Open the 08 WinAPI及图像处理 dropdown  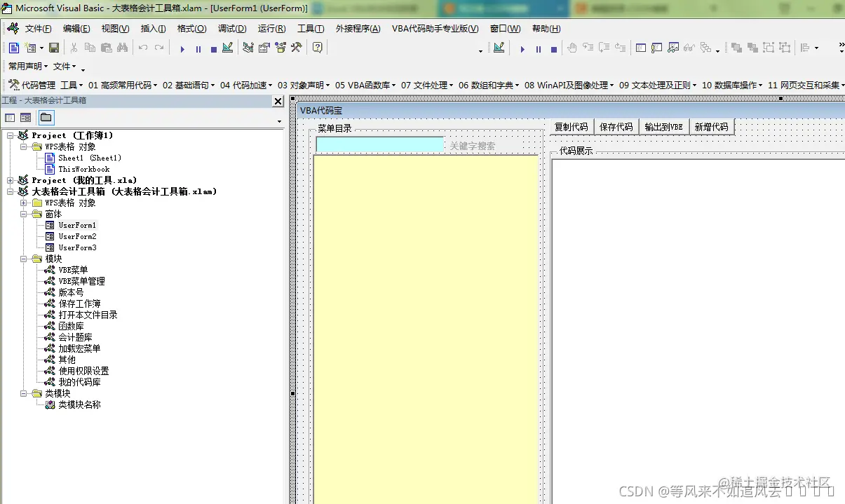pos(569,85)
